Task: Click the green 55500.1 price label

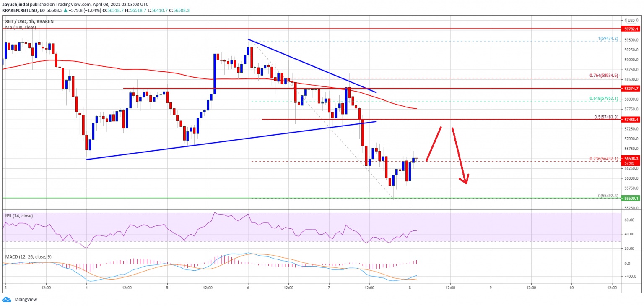Action: (x=631, y=198)
